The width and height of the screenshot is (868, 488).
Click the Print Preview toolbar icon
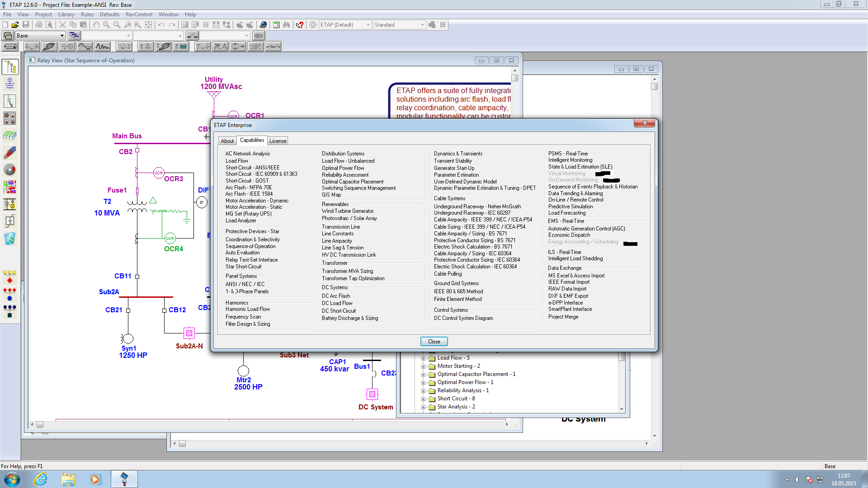pos(49,25)
